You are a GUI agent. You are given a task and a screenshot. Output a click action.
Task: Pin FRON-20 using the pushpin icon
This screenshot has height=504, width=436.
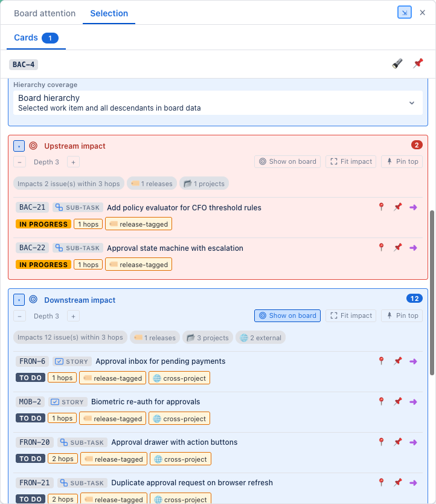[398, 442]
